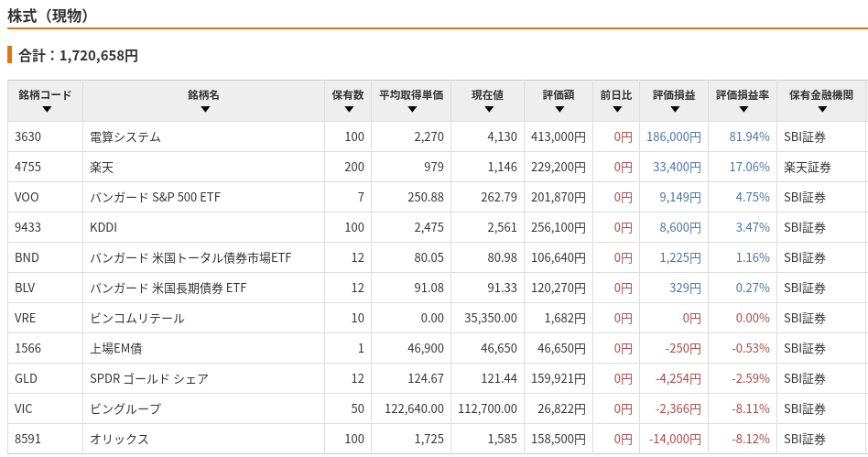Click 4.75% profit rate
Screen dimensions: 868x457
753,197
